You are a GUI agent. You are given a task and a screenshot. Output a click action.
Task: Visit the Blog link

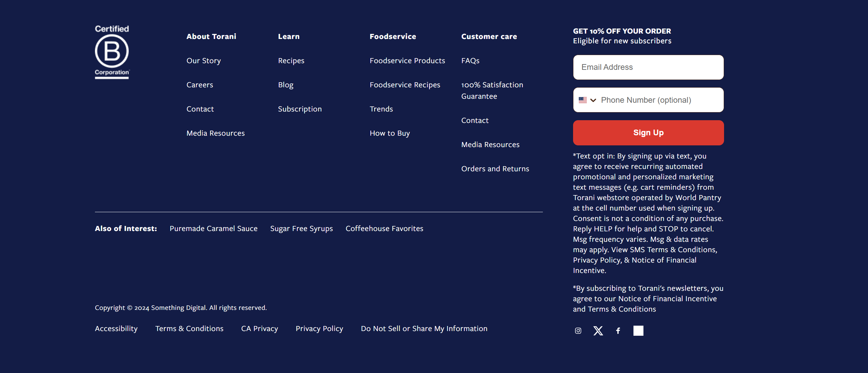pyautogui.click(x=286, y=85)
